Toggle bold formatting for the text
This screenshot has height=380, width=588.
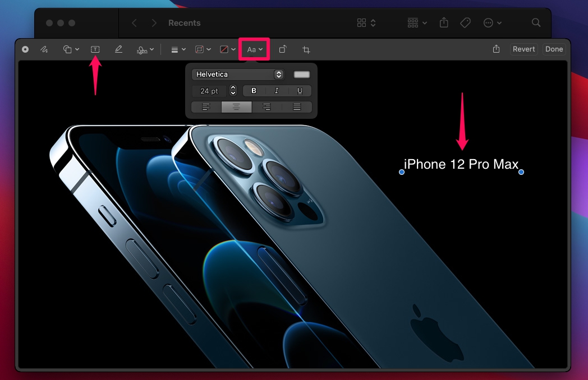point(254,90)
